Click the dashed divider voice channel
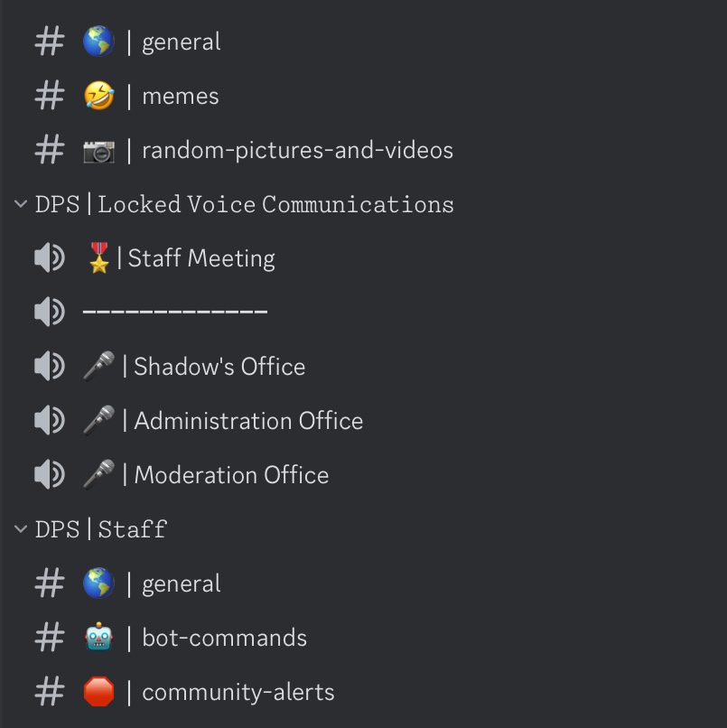Viewport: 727px width, 728px height. pos(174,313)
